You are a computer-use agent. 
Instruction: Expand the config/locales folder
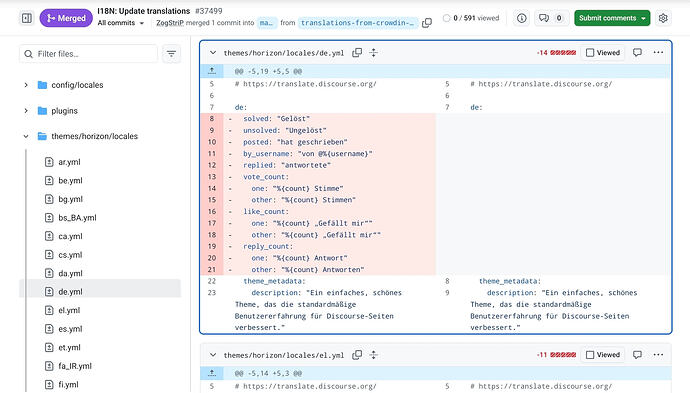[26, 85]
